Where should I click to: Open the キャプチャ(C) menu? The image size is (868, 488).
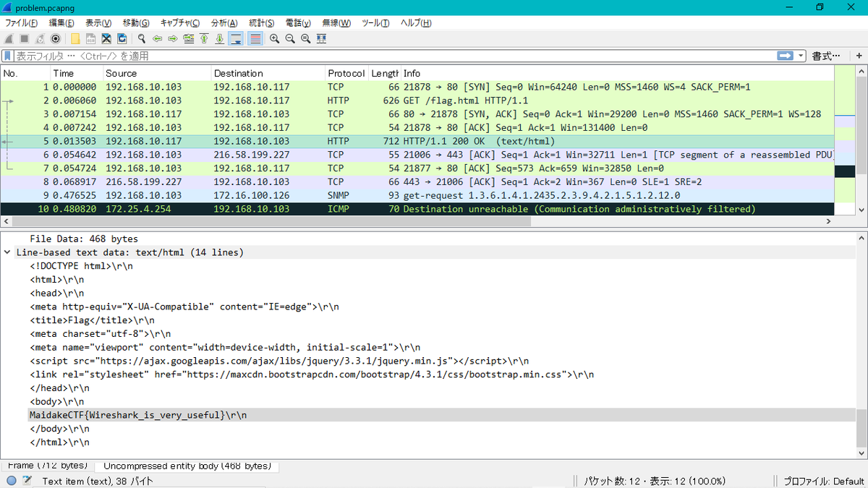point(180,23)
